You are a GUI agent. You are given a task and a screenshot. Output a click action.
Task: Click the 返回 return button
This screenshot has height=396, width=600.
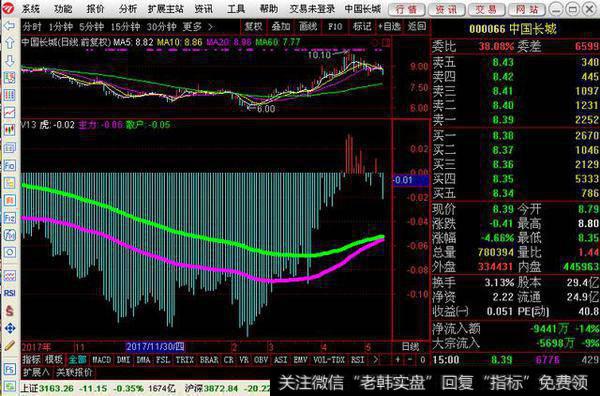point(417,26)
